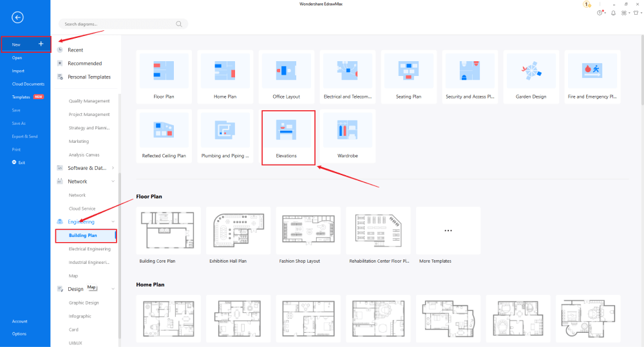This screenshot has width=644, height=347.
Task: Choose Import from the file menu
Action: (x=18, y=71)
